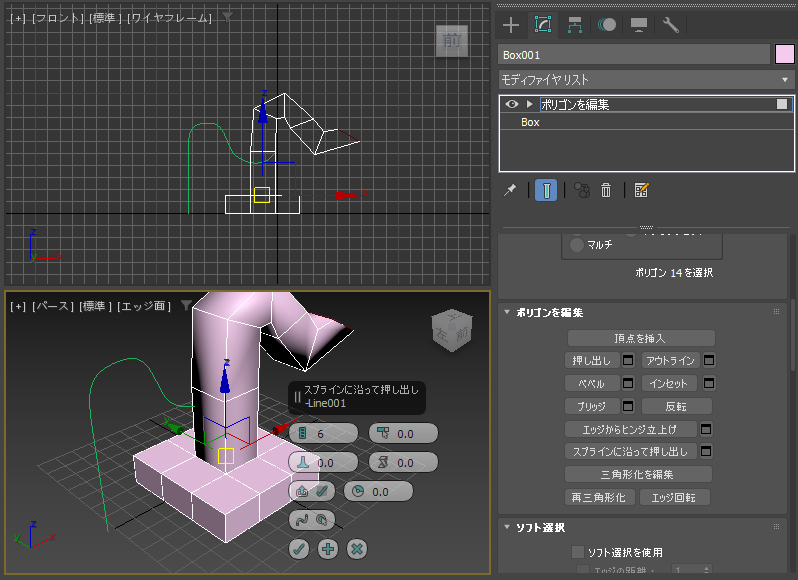Confirm caddy with the OK checkmark
798x580 pixels.
point(299,549)
